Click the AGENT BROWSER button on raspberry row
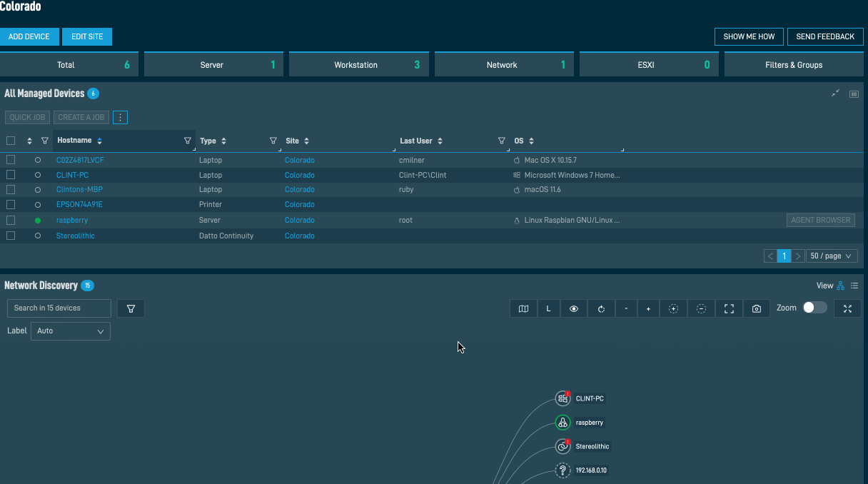868x484 pixels. (x=821, y=220)
